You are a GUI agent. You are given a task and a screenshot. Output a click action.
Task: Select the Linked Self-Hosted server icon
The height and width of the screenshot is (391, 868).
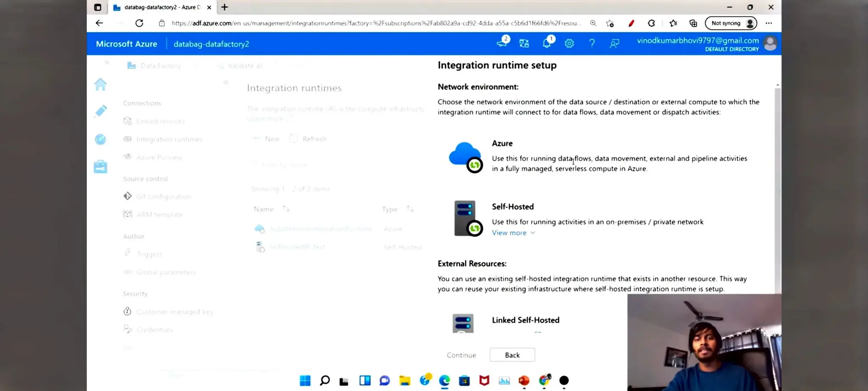click(x=463, y=323)
